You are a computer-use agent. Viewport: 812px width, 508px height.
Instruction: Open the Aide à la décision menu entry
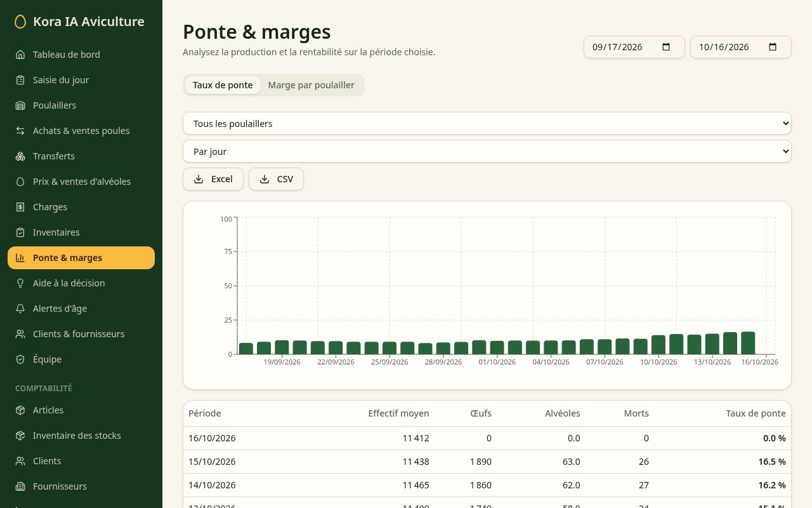[x=81, y=283]
